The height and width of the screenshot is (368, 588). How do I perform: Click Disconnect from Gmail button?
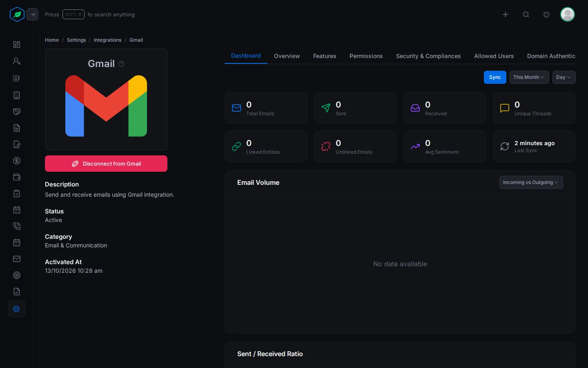[106, 164]
